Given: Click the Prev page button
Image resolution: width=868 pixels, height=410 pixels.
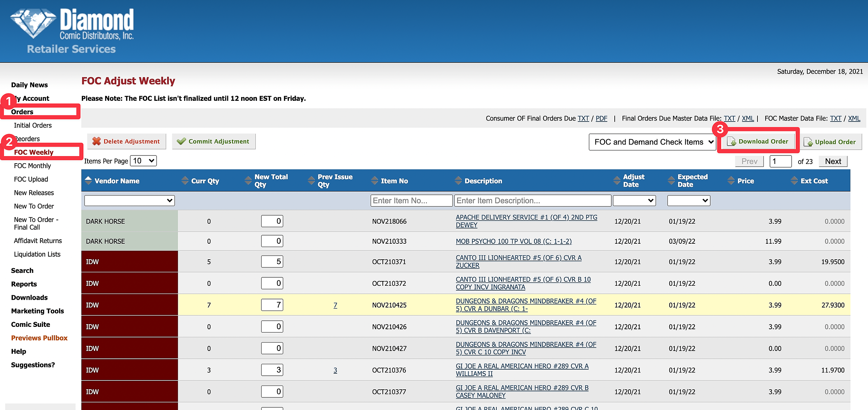Looking at the screenshot, I should click(749, 161).
